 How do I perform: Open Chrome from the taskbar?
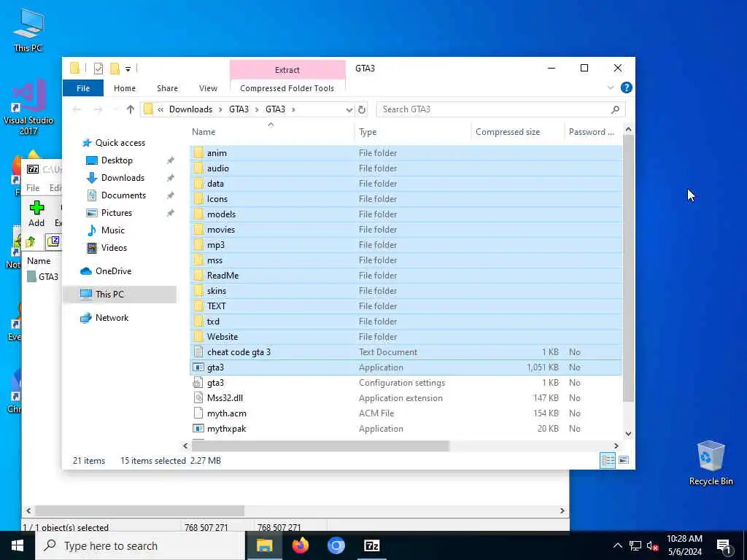(x=336, y=545)
